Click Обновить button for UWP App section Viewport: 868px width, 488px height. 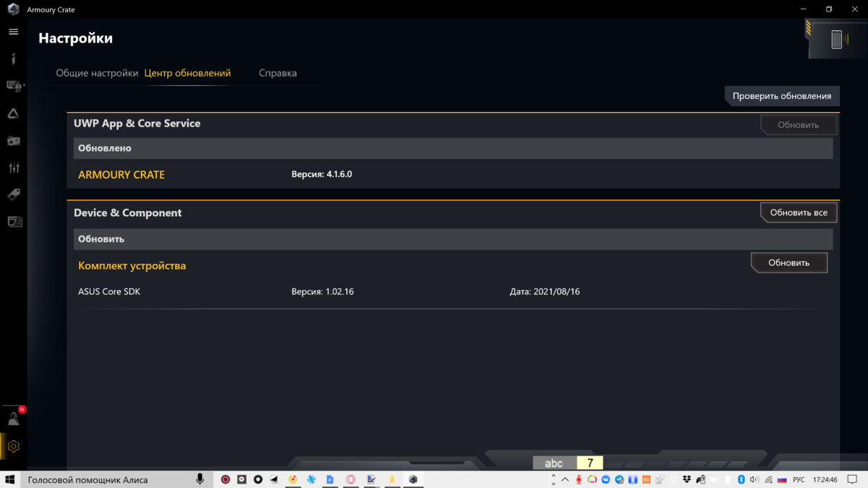pyautogui.click(x=799, y=125)
